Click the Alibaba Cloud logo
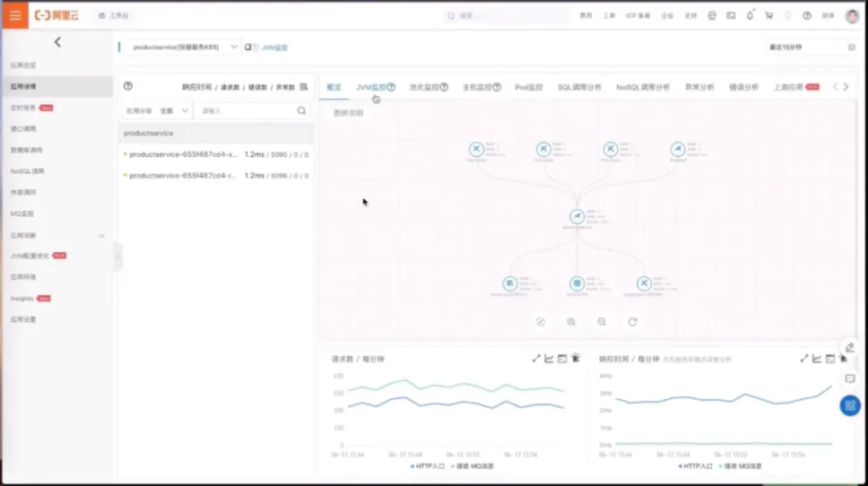Screen dimensions: 868x486 point(56,15)
